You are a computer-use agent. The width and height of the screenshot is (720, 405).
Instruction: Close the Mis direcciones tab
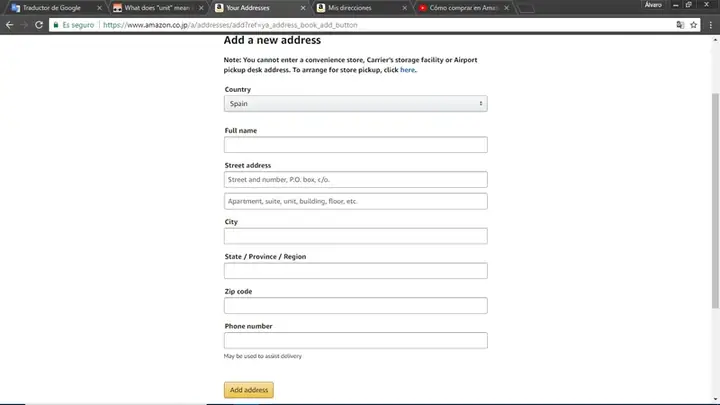(405, 8)
